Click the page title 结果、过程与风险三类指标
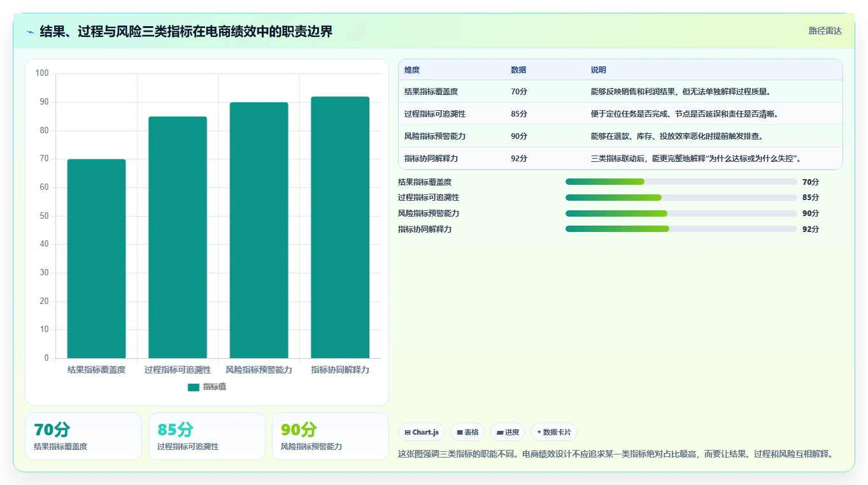This screenshot has width=868, height=485. tap(186, 32)
